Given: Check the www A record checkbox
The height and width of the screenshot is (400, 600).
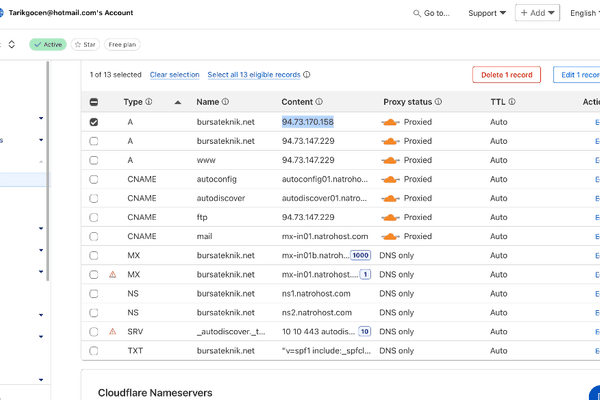Looking at the screenshot, I should point(94,160).
